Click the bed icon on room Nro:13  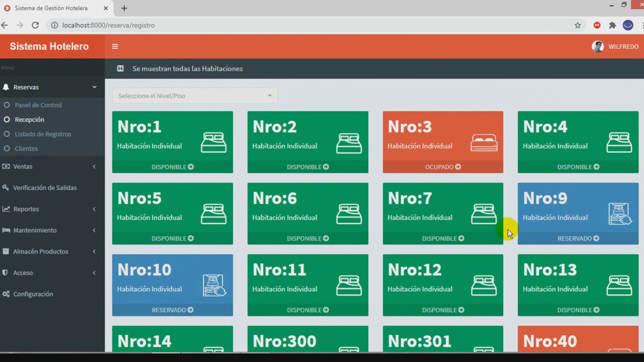click(x=619, y=285)
